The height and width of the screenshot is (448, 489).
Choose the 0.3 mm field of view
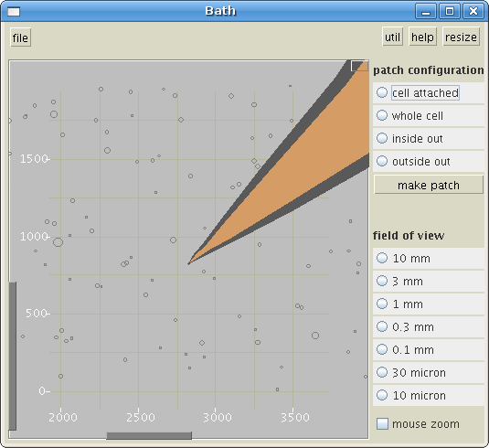[x=428, y=326]
